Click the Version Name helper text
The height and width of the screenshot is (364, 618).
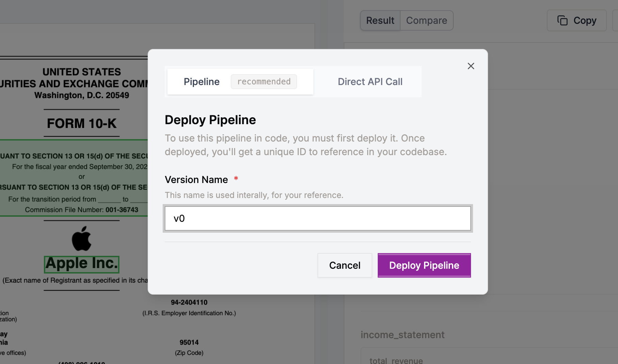254,195
